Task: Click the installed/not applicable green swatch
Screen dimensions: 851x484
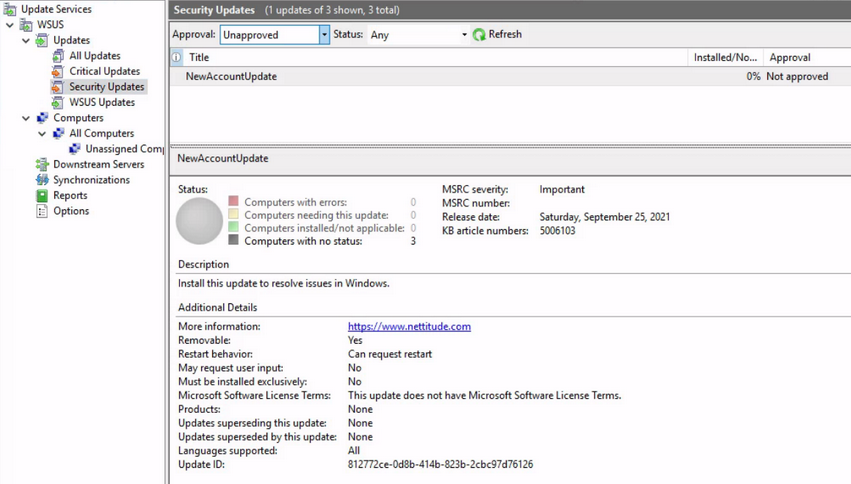Action: pos(233,227)
